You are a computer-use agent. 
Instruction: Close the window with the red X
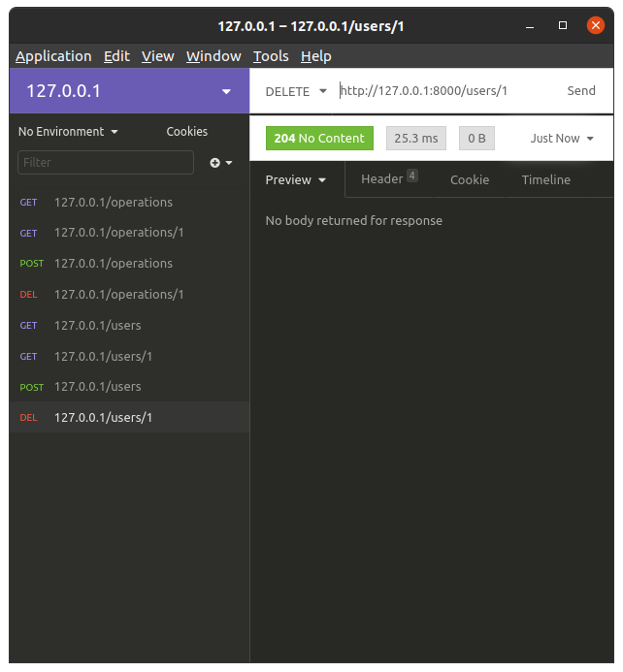596,26
